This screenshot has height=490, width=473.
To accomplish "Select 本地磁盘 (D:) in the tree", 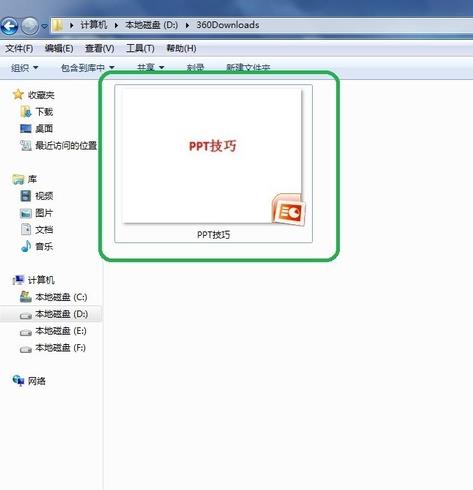I will pyautogui.click(x=62, y=314).
